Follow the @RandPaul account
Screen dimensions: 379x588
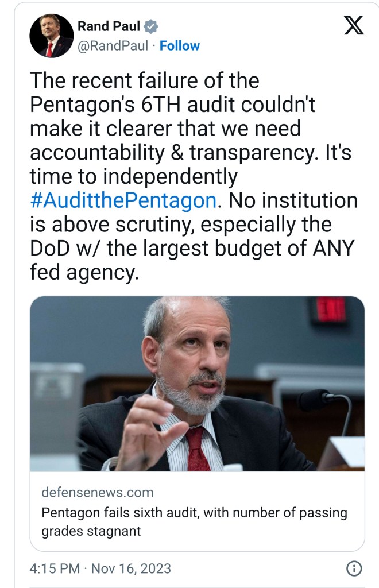point(179,46)
